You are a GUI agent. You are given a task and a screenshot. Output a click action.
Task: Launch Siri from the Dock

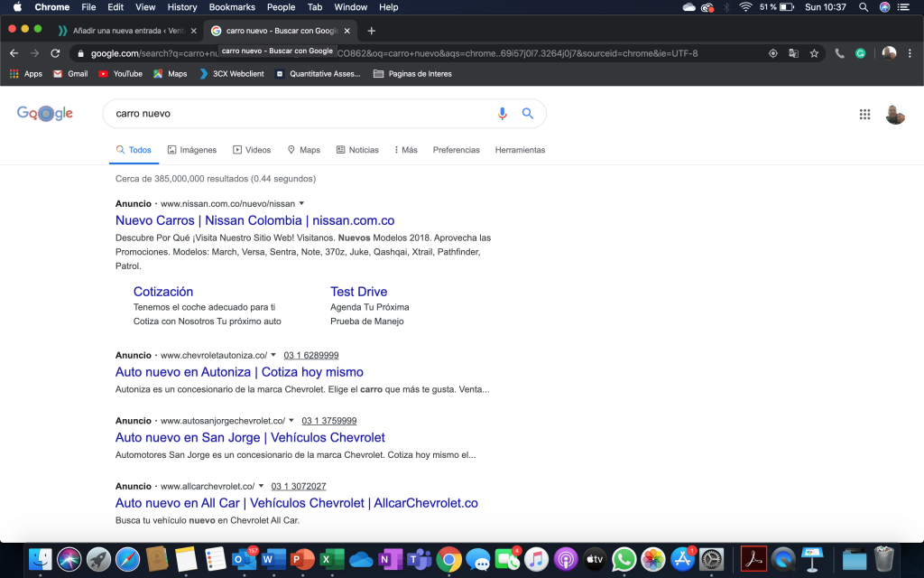(69, 559)
